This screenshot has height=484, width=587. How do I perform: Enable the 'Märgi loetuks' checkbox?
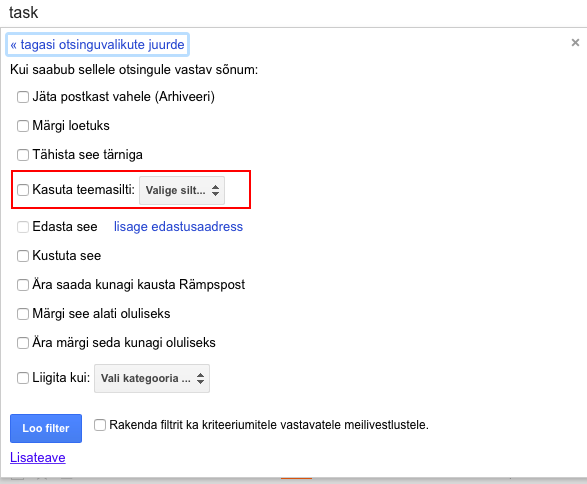pos(23,126)
